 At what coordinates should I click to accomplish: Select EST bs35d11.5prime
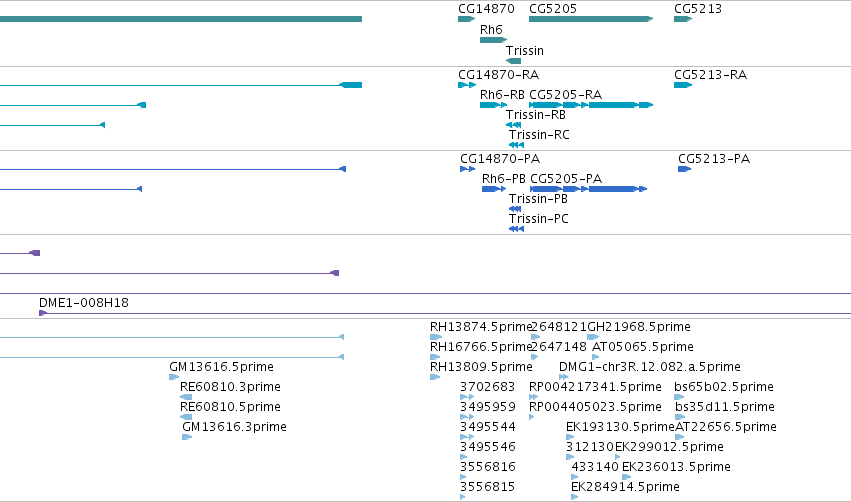[725, 407]
